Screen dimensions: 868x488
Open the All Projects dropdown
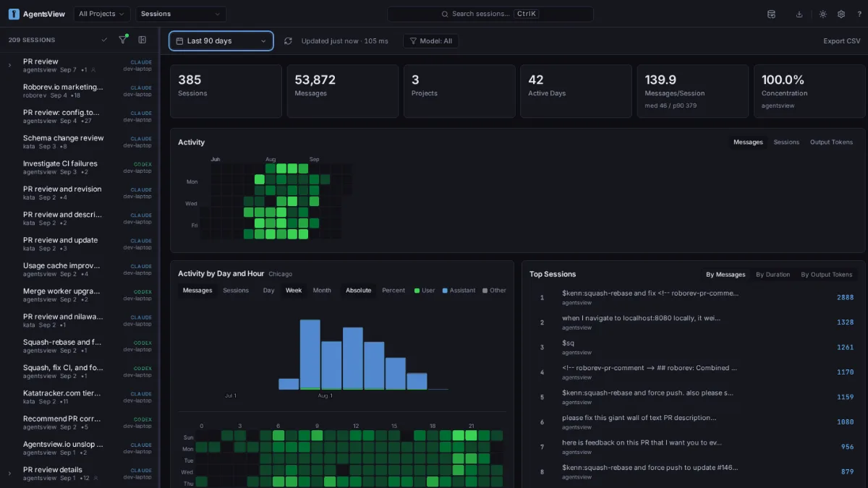coord(102,14)
